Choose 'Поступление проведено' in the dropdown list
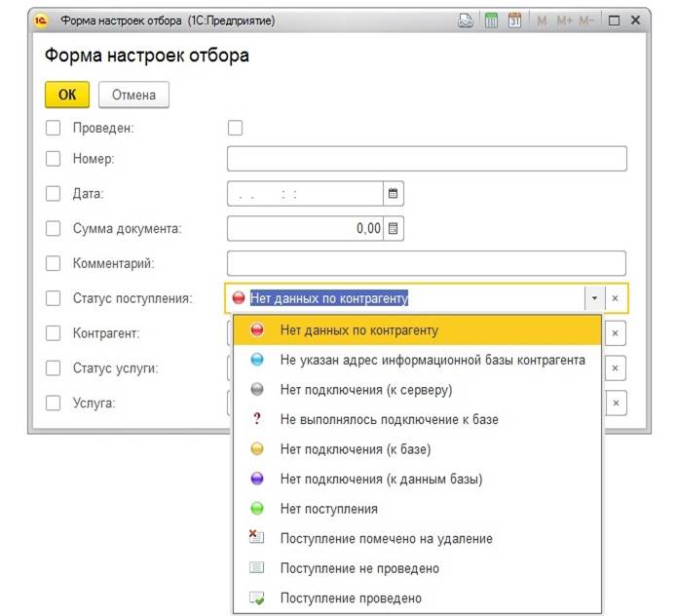 (351, 597)
